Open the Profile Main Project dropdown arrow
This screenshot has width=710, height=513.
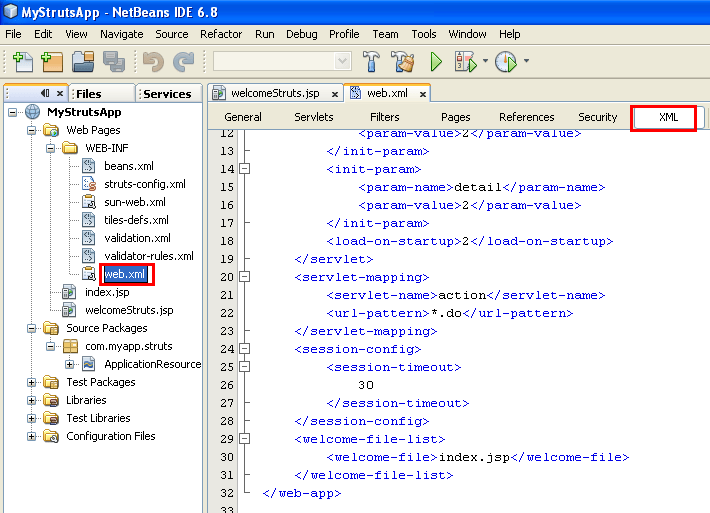(526, 61)
